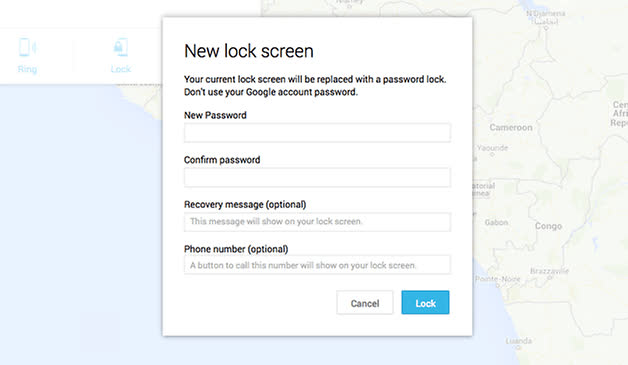Click into the Recovery message field
The image size is (628, 365).
pyautogui.click(x=317, y=222)
